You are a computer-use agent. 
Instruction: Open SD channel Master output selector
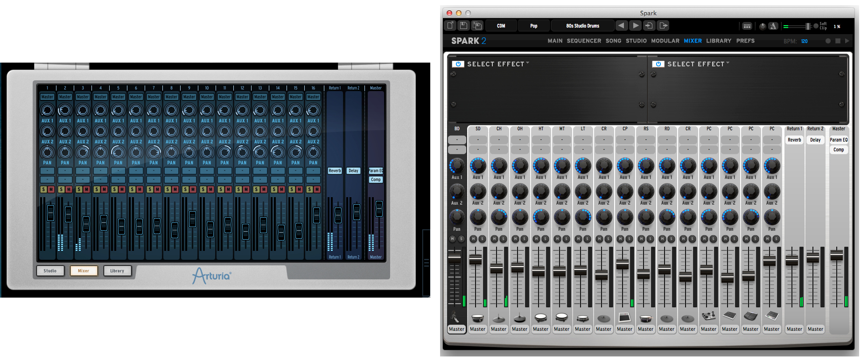coord(477,329)
